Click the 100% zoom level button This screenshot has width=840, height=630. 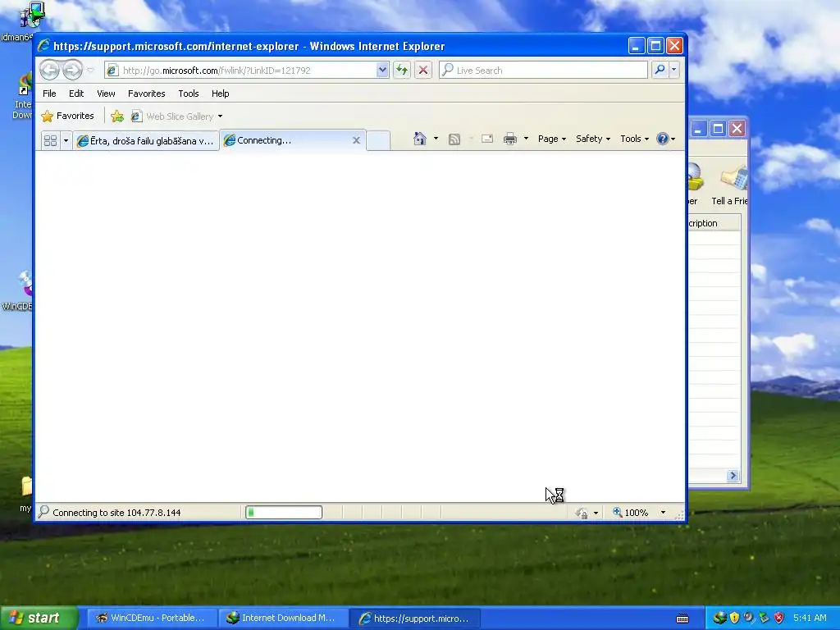click(x=631, y=513)
